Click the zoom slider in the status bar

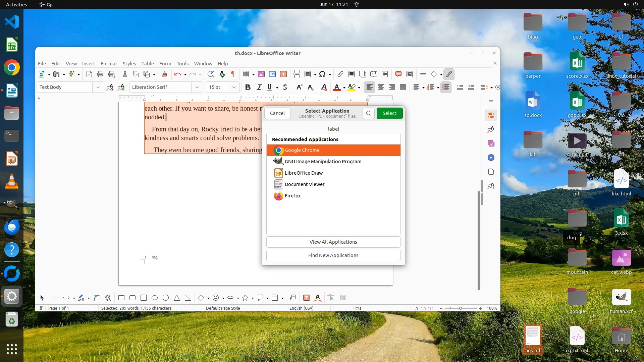(x=460, y=308)
